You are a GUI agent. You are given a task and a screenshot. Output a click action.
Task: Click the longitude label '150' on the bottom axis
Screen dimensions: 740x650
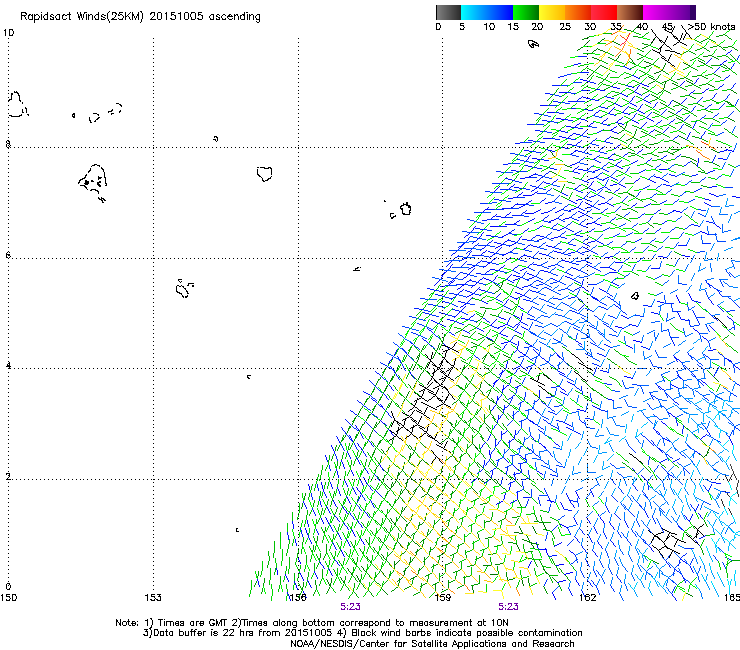8,598
